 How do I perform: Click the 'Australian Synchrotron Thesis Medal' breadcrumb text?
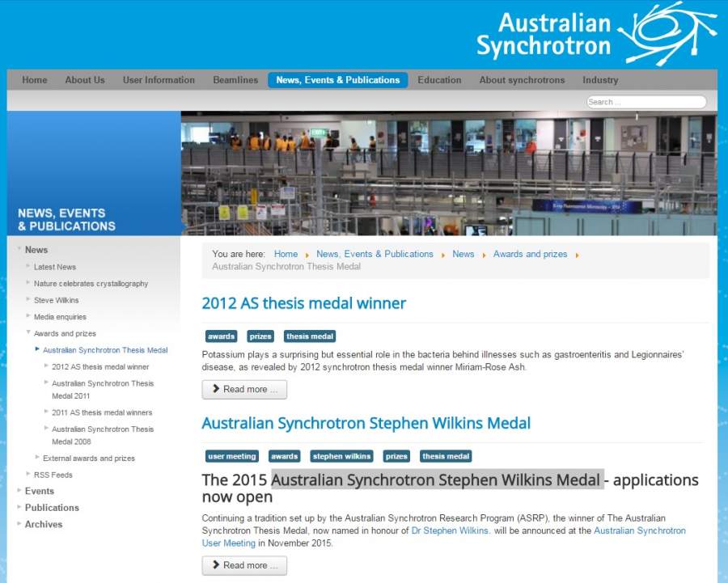pyautogui.click(x=286, y=267)
